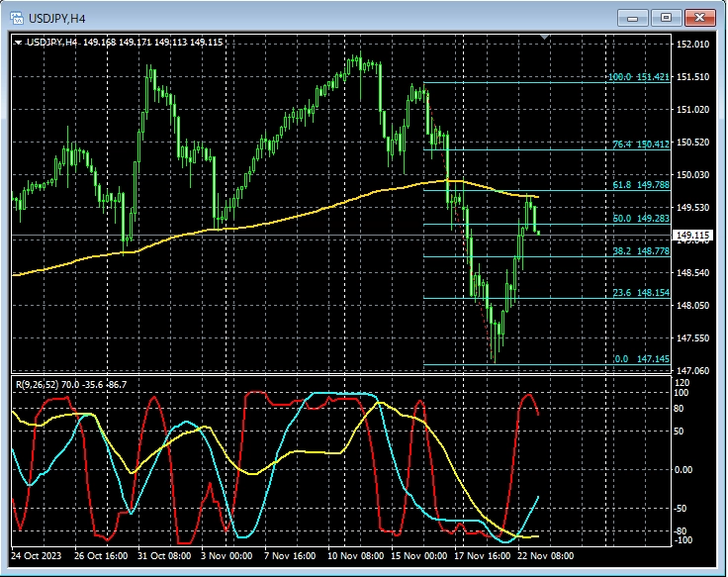Click the chart shift triangle marker at top
This screenshot has height=577, width=728.
[544, 39]
